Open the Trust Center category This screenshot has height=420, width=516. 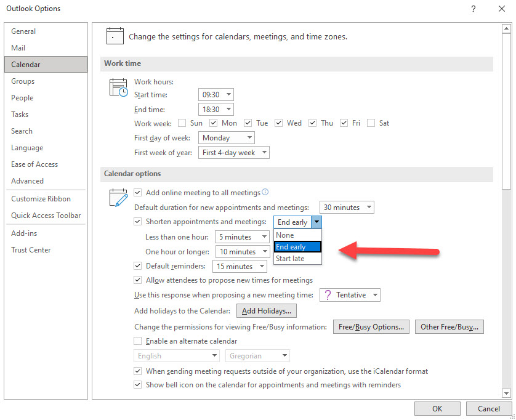46,250
